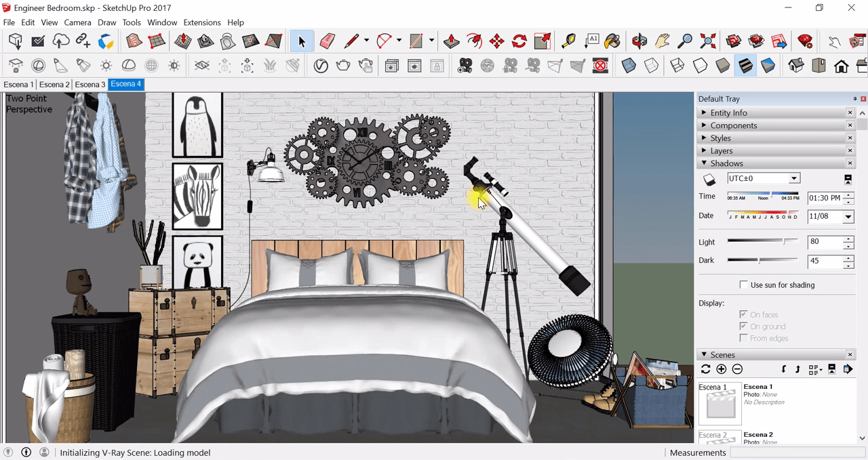Check the From edges option

(743, 337)
